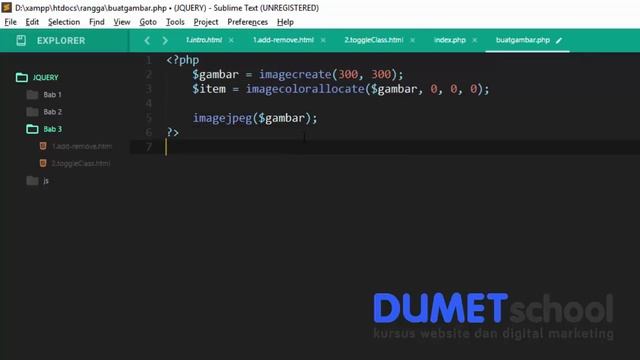Click the unsaved pencil icon on buatgambar.php tab
This screenshot has width=640, height=360.
[559, 40]
